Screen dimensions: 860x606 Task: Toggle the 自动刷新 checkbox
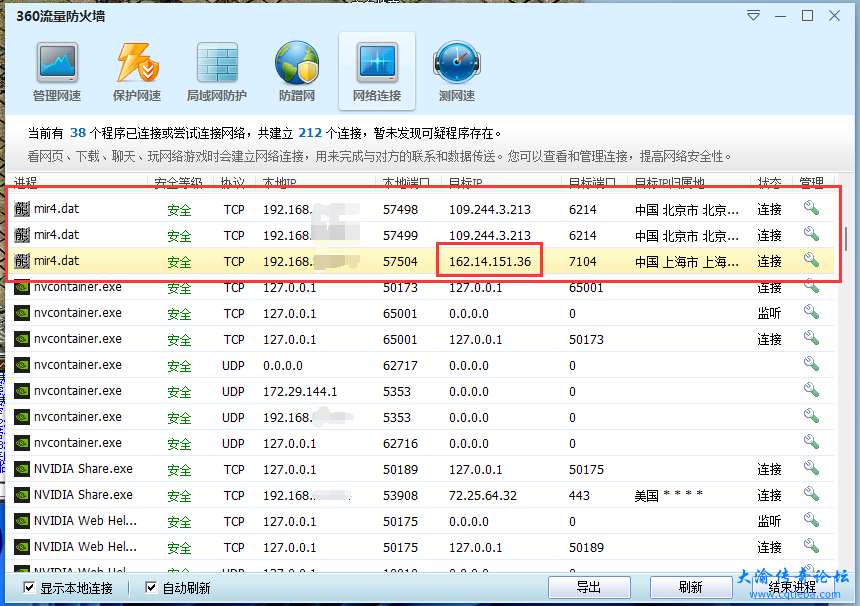(151, 588)
